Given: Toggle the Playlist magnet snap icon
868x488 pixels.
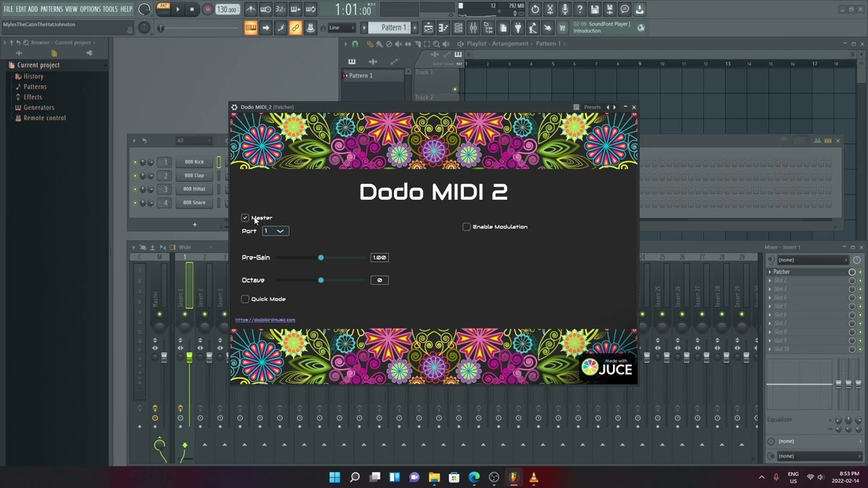Looking at the screenshot, I should tap(355, 44).
